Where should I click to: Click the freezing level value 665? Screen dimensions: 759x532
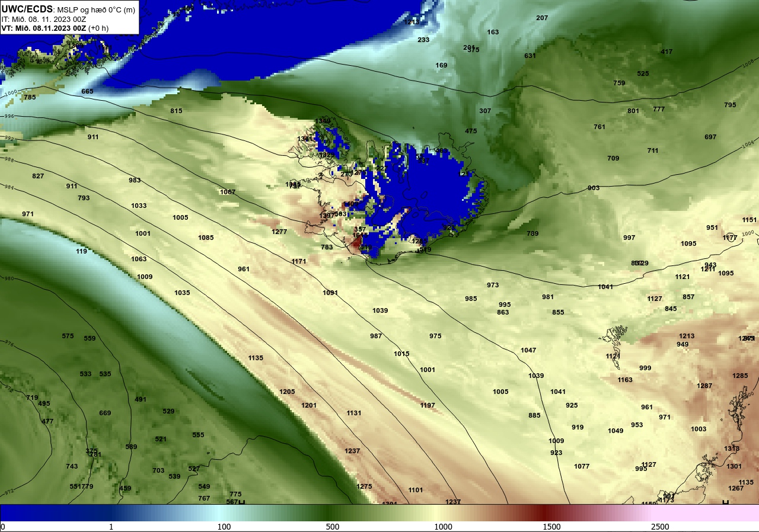pyautogui.click(x=87, y=91)
